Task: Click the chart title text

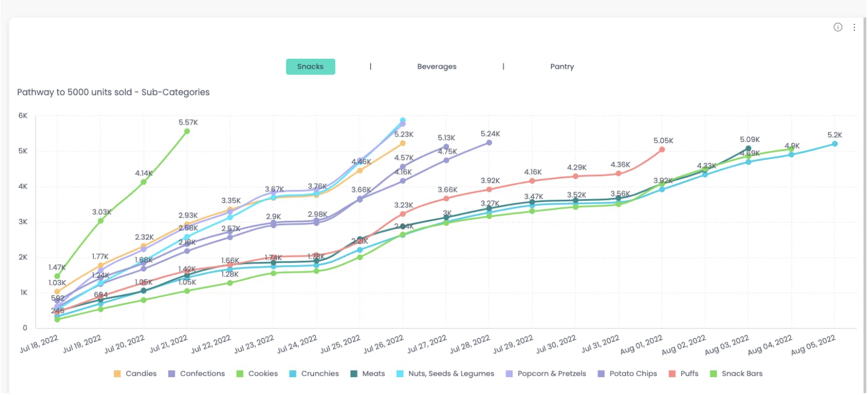Action: [x=114, y=92]
